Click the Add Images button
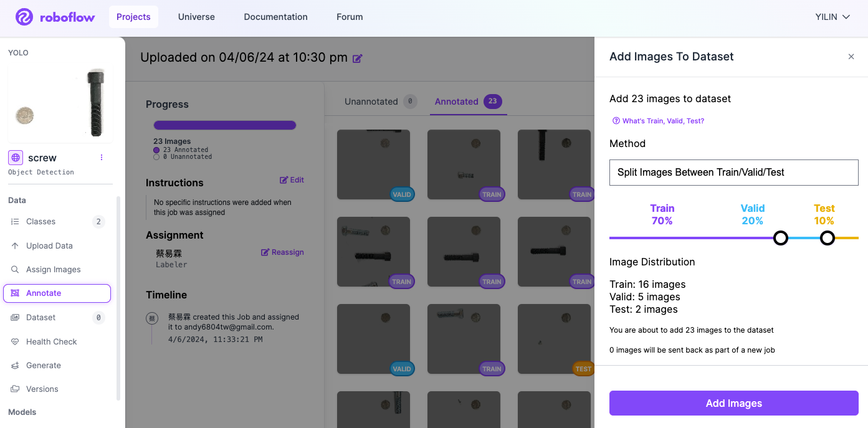 (733, 403)
